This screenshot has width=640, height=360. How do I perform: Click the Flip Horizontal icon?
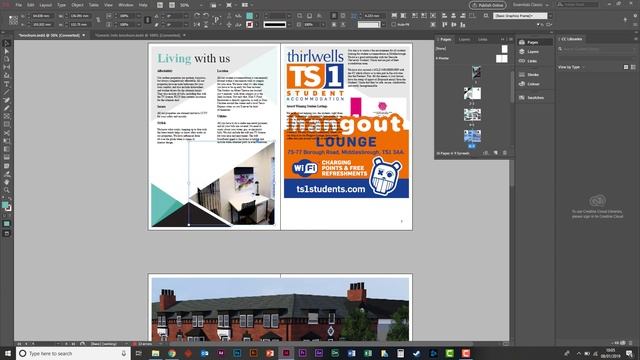click(x=197, y=24)
